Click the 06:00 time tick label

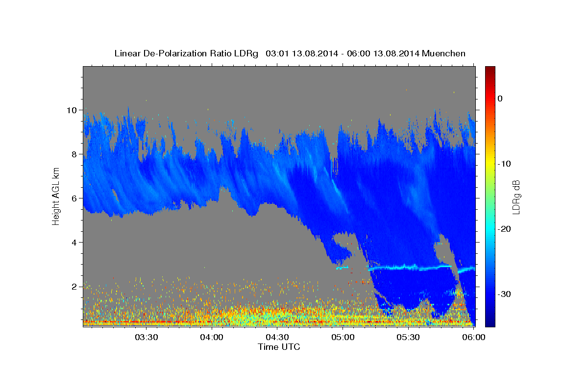point(473,337)
